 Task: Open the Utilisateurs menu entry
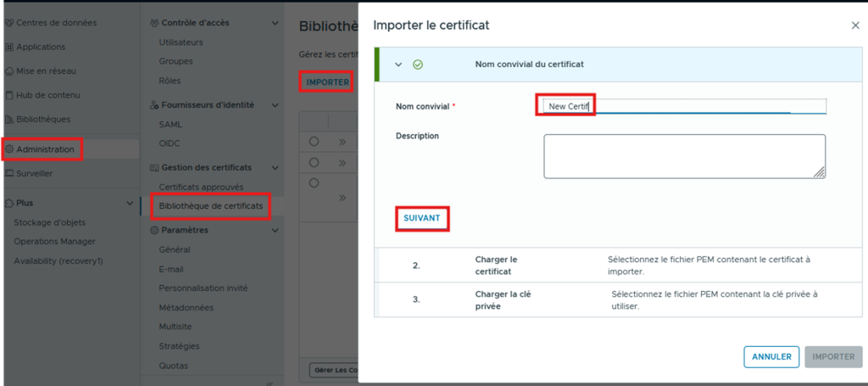(181, 42)
